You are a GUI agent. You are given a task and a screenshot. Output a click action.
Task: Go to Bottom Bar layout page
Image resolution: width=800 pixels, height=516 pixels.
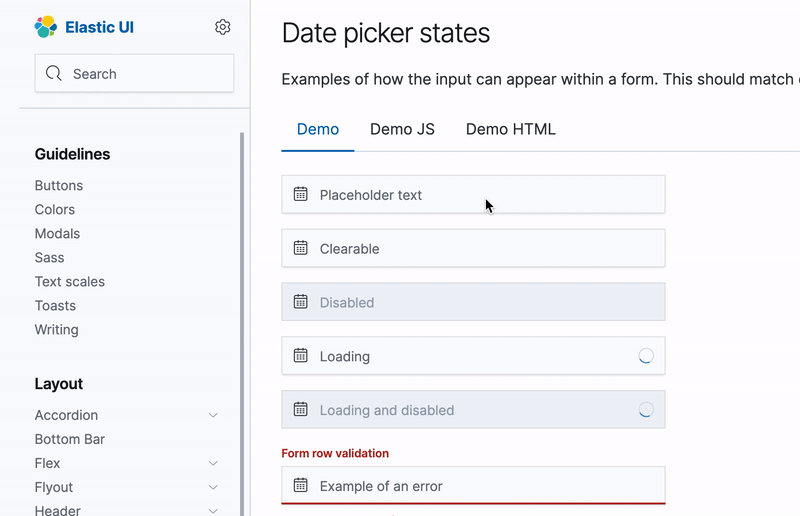tap(70, 439)
